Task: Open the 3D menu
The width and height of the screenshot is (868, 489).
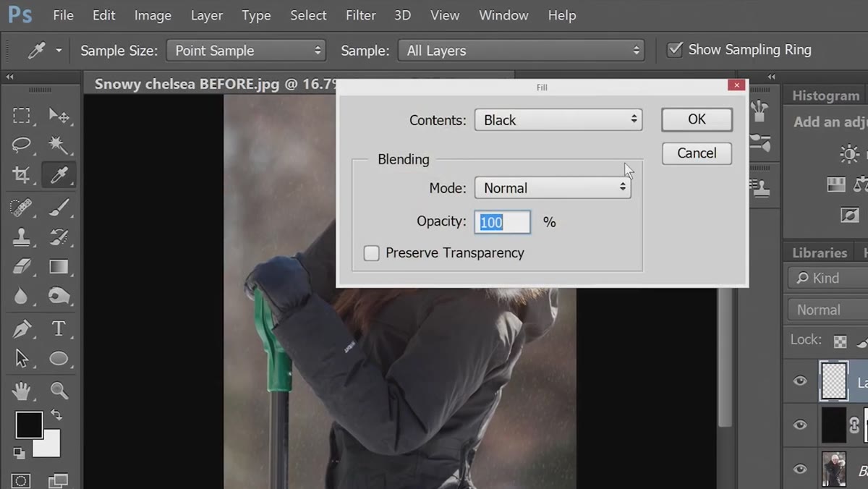Action: [402, 15]
